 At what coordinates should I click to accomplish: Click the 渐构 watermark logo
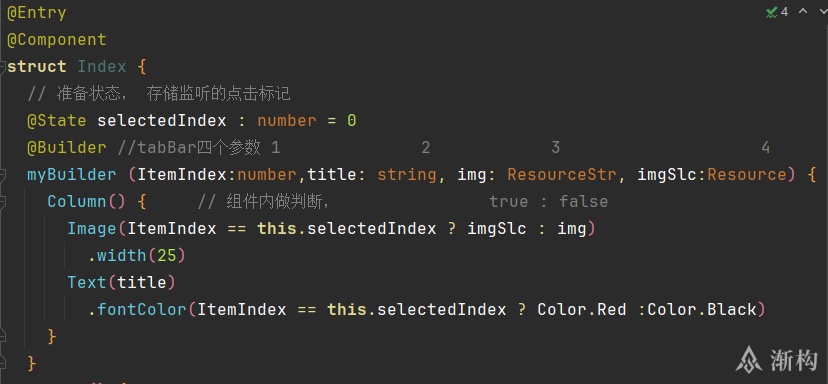coord(777,360)
